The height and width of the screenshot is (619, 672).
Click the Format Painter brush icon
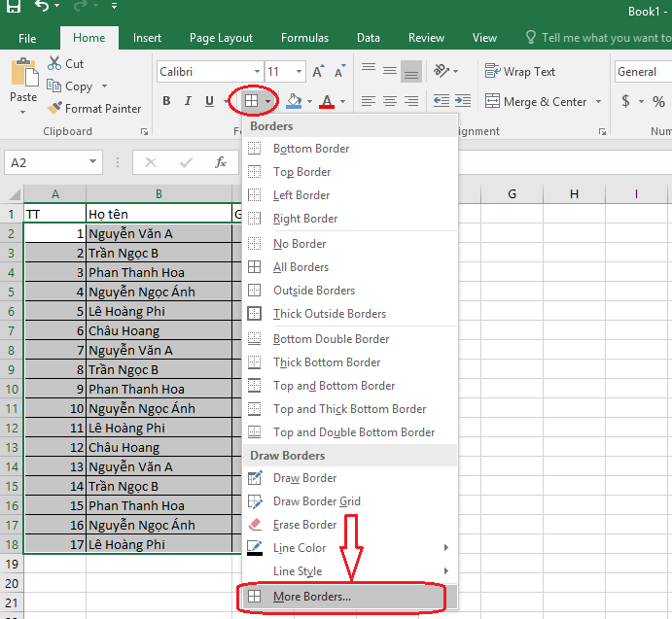click(54, 108)
